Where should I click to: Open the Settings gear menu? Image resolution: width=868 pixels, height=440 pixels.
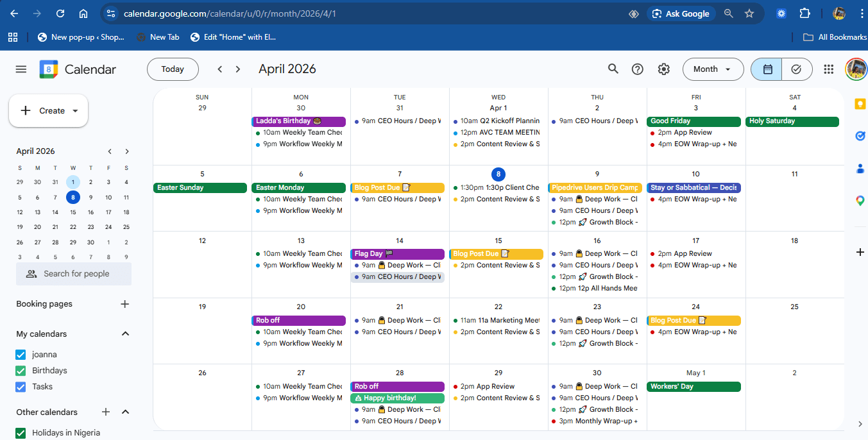click(663, 69)
